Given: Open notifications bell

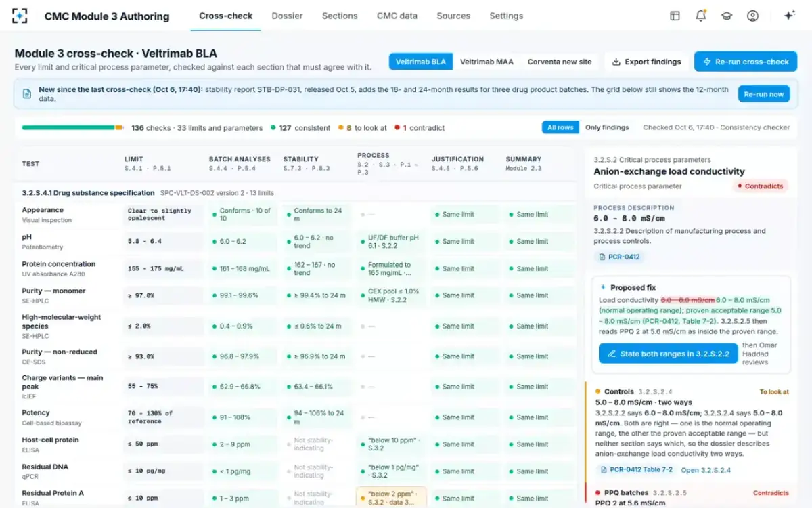Looking at the screenshot, I should pyautogui.click(x=700, y=16).
